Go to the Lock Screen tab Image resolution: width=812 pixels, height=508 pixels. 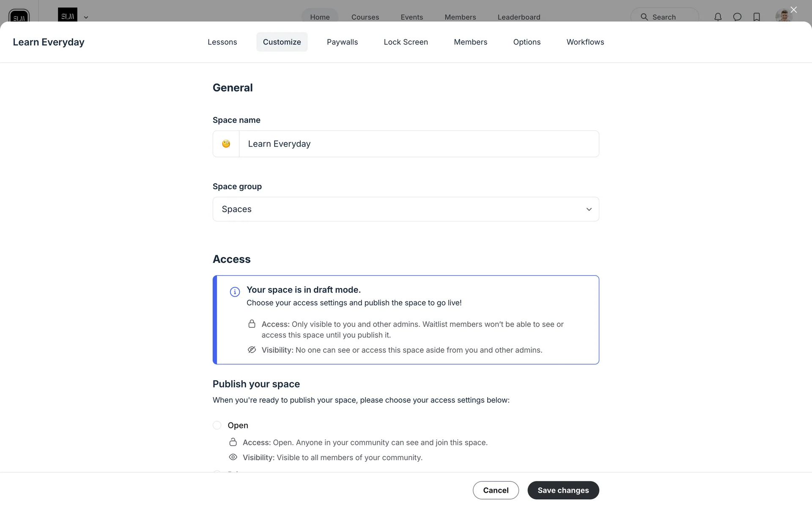pos(406,42)
